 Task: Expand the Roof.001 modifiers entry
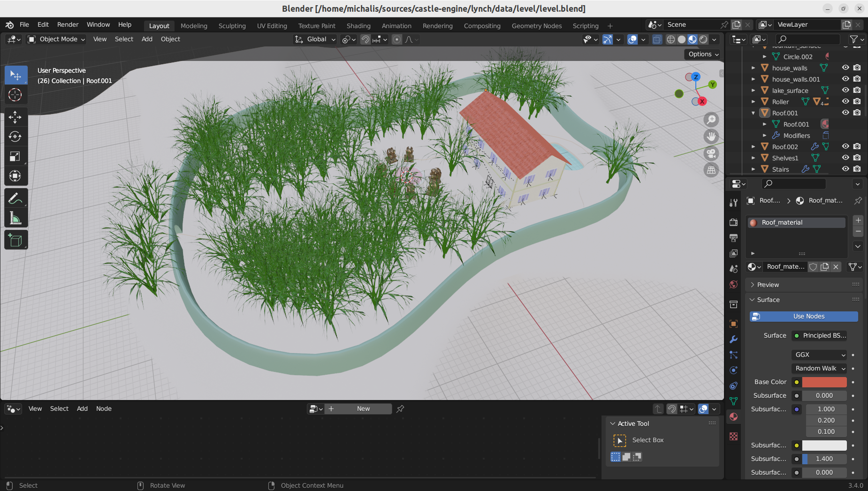pyautogui.click(x=764, y=136)
